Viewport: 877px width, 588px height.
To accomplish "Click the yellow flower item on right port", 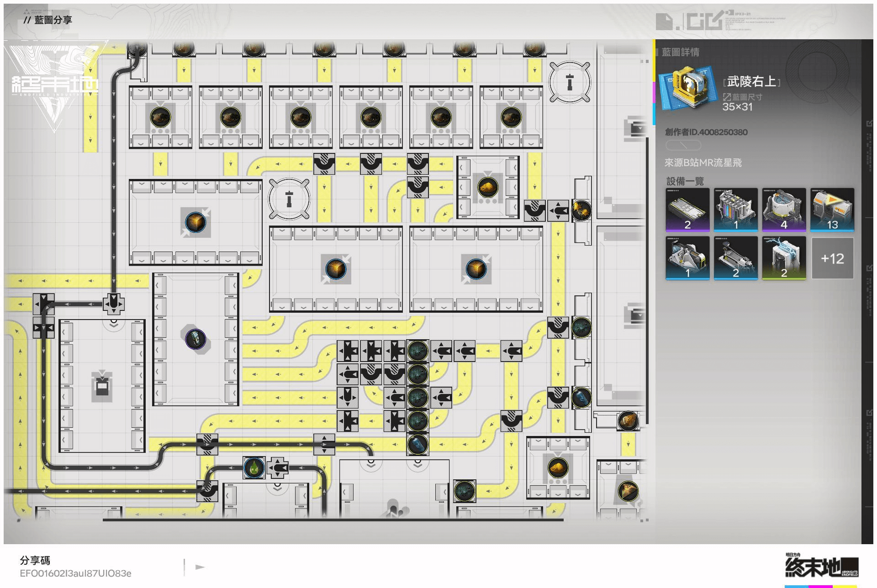I will click(581, 210).
